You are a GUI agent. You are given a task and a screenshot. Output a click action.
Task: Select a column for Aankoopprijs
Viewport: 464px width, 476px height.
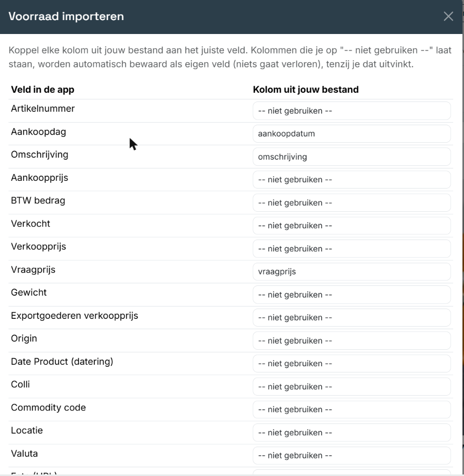click(352, 180)
